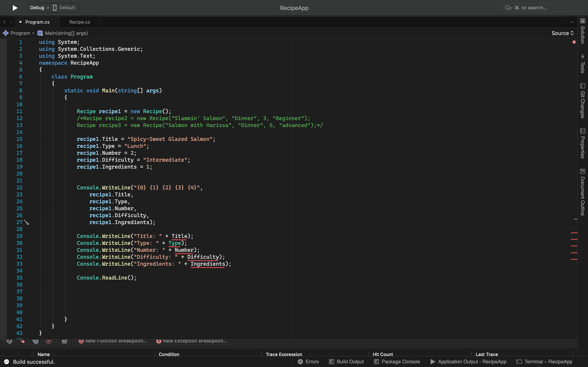Open the Properties panel
The height and width of the screenshot is (367, 588).
point(583,146)
